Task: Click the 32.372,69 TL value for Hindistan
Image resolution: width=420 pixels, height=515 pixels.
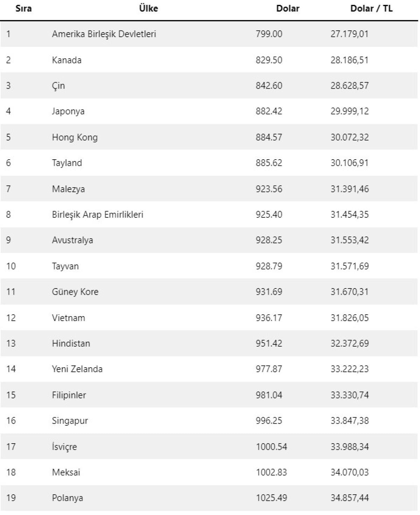Action: 349,343
